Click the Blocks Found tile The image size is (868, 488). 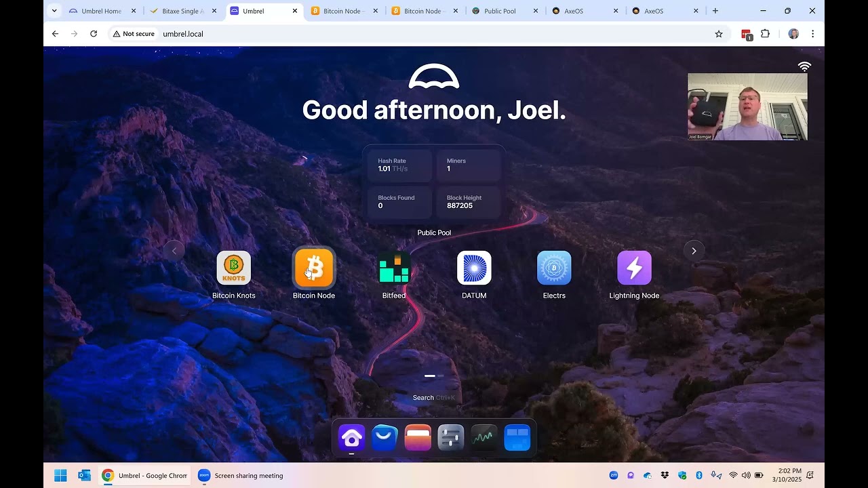(x=400, y=202)
